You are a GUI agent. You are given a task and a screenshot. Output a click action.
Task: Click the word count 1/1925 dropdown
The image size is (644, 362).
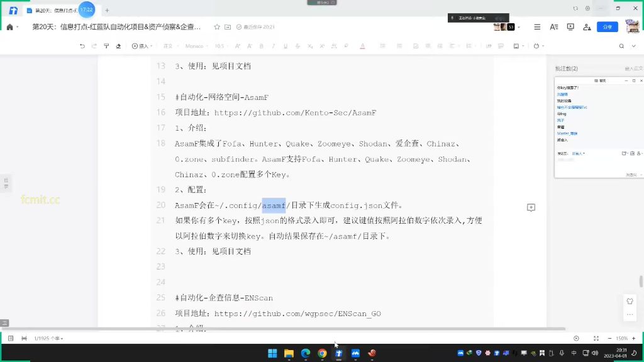(48, 338)
